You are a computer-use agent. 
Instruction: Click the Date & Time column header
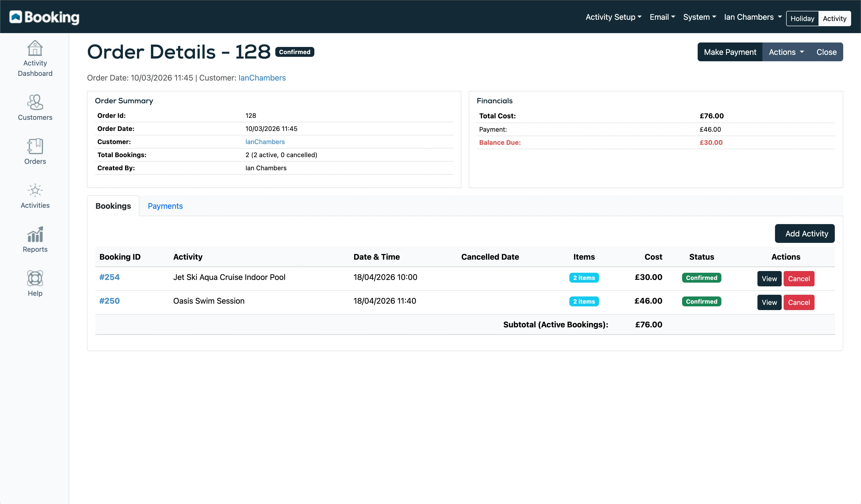[x=377, y=257]
